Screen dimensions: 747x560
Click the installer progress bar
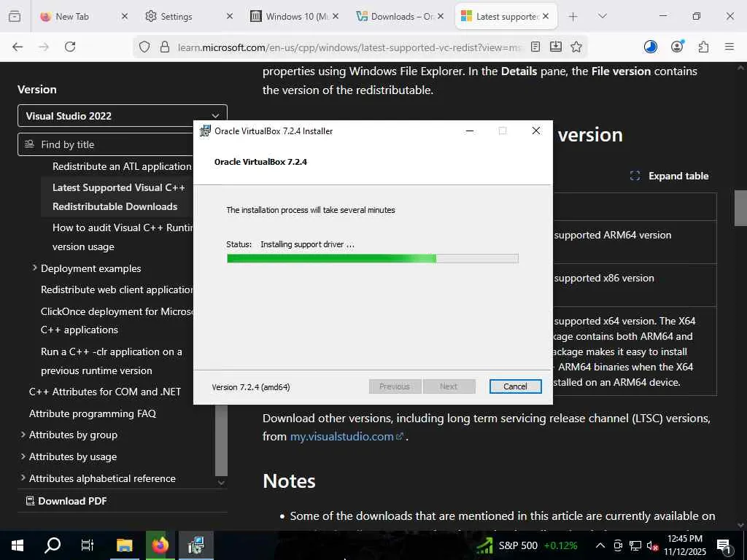pyautogui.click(x=373, y=259)
